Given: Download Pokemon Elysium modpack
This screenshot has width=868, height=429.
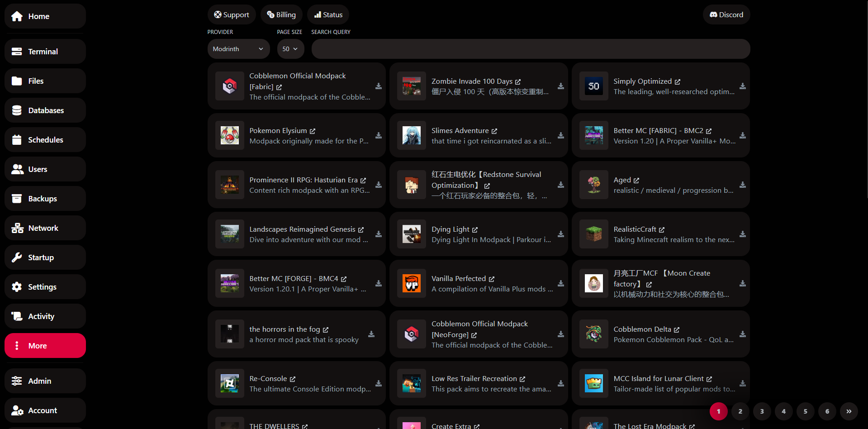Looking at the screenshot, I should pos(379,135).
